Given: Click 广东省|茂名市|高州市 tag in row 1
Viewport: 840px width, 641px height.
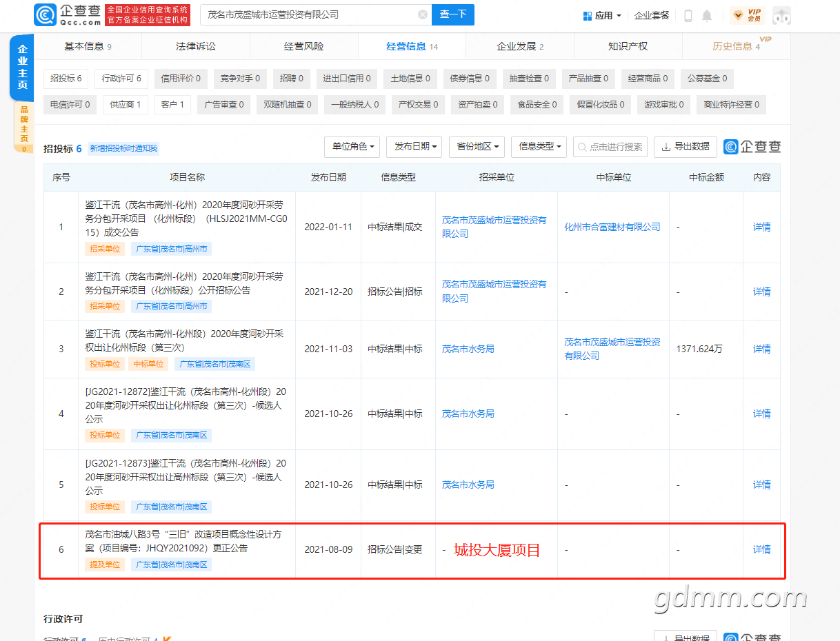Looking at the screenshot, I should [171, 249].
